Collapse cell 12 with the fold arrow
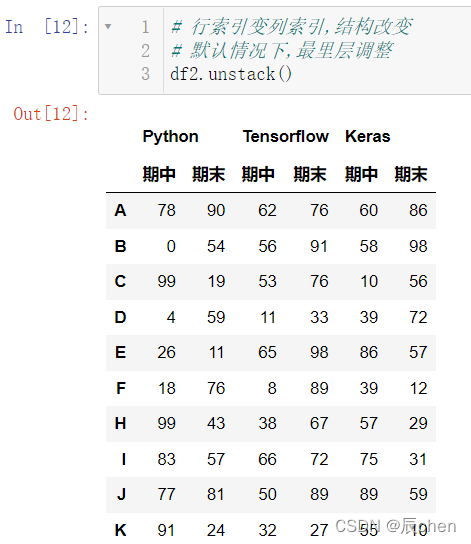Image resolution: width=471 pixels, height=544 pixels. coord(108,26)
